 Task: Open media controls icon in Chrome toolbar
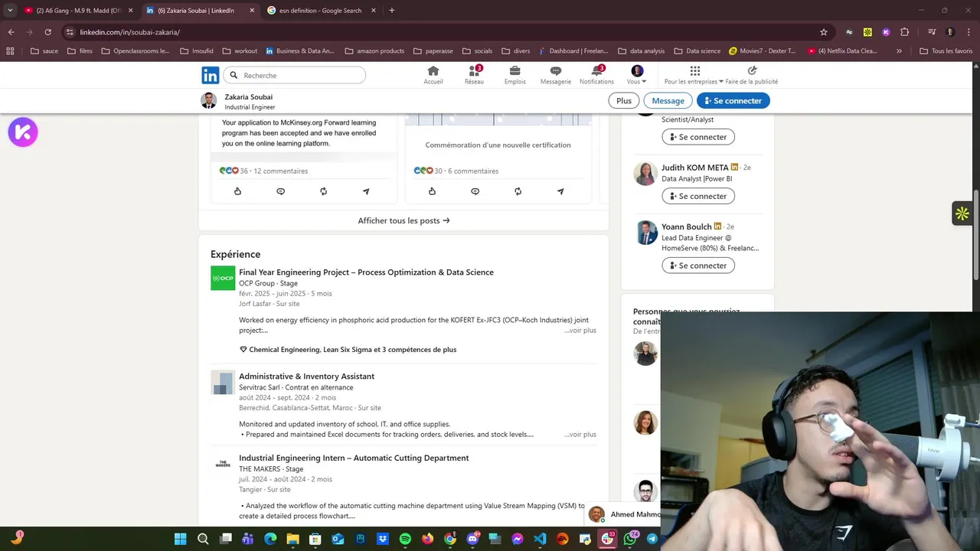[x=932, y=32]
